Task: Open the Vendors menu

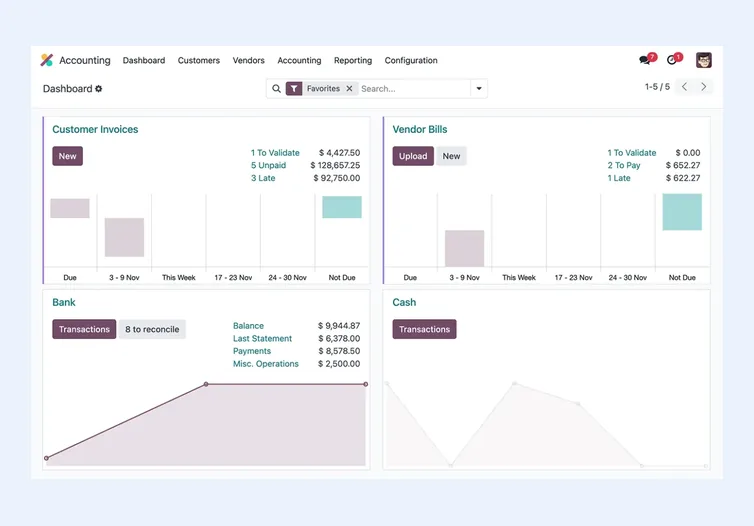Action: pos(249,60)
